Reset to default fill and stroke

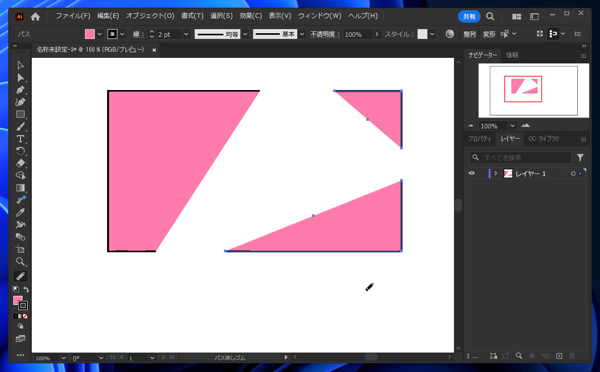(16, 289)
